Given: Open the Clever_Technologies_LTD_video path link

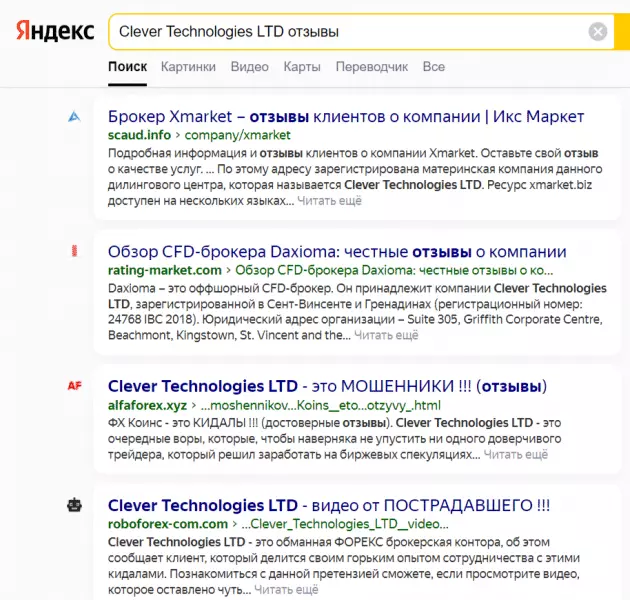Looking at the screenshot, I should (x=345, y=524).
